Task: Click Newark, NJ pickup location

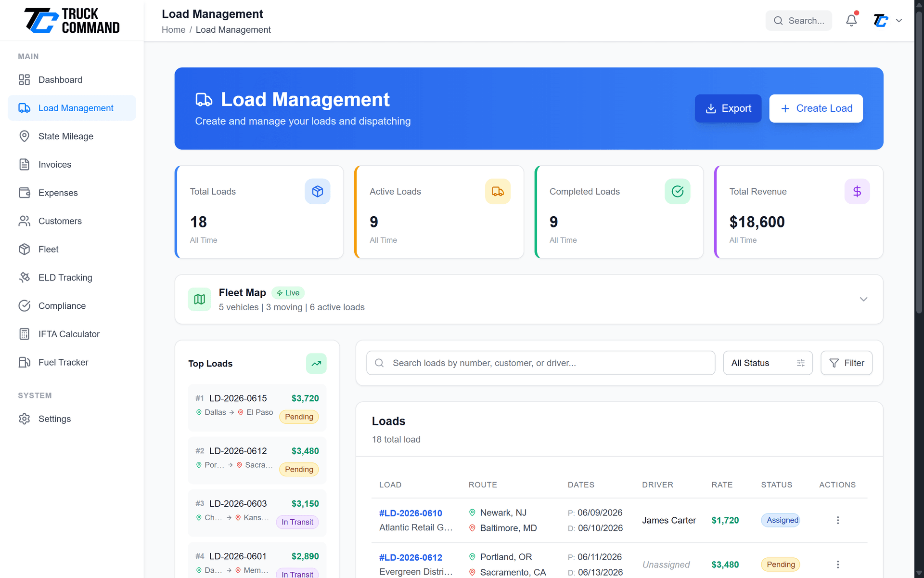Action: tap(503, 512)
